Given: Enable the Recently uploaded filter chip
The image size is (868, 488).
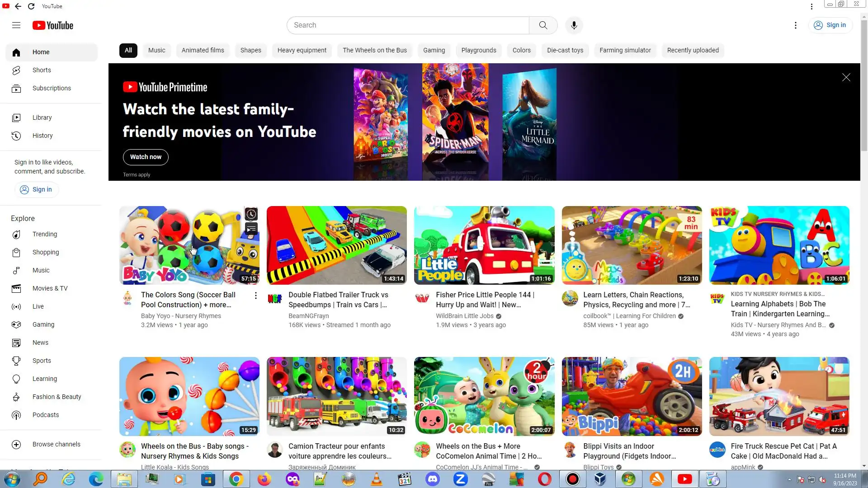Looking at the screenshot, I should pyautogui.click(x=693, y=50).
